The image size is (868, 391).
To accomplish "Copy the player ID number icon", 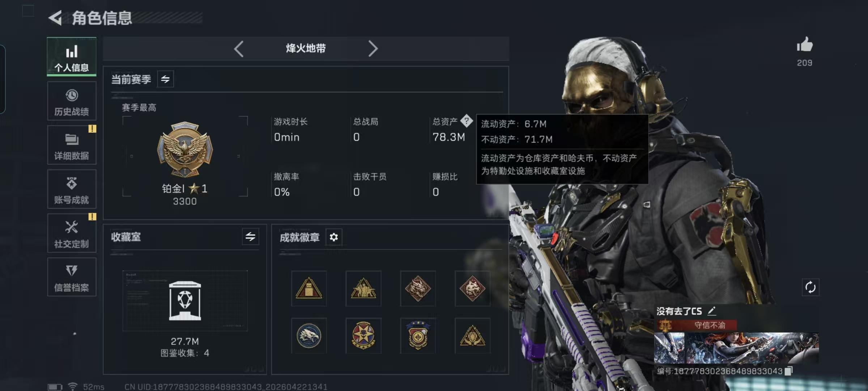I will (x=789, y=371).
